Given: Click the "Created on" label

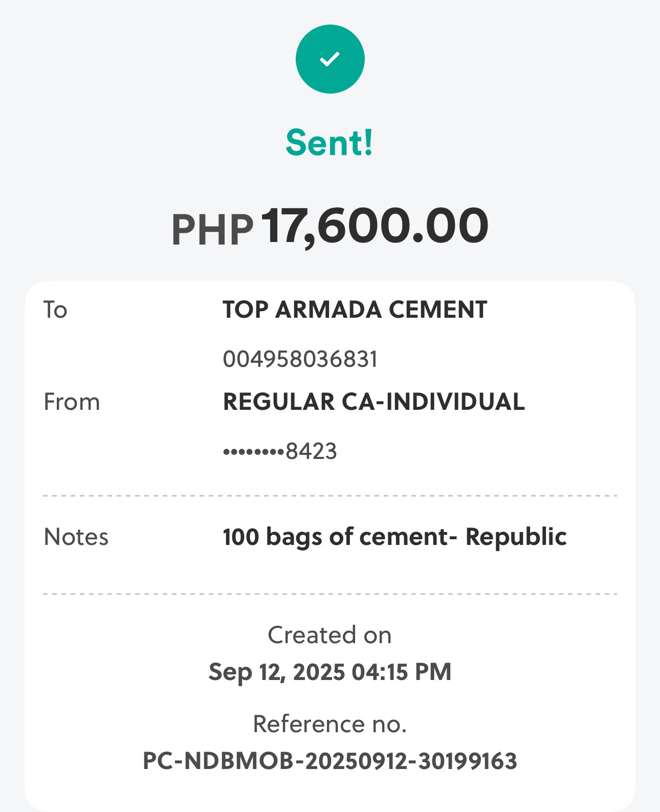Looking at the screenshot, I should (x=330, y=635).
